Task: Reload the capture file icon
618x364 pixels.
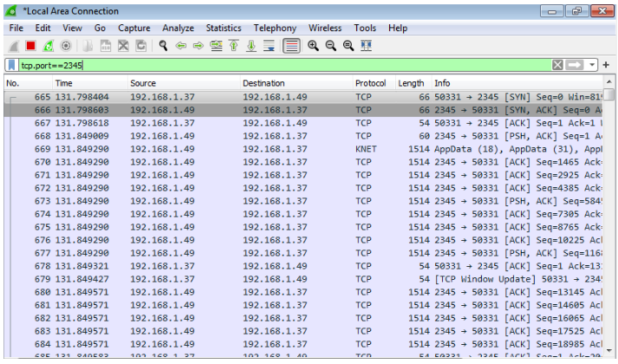Action: click(x=141, y=46)
